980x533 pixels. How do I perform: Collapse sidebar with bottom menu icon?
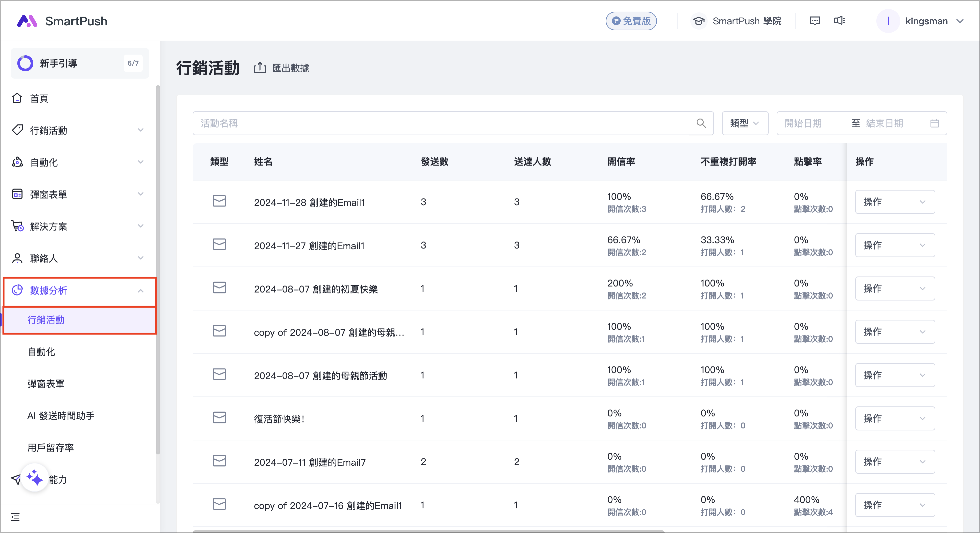(15, 517)
